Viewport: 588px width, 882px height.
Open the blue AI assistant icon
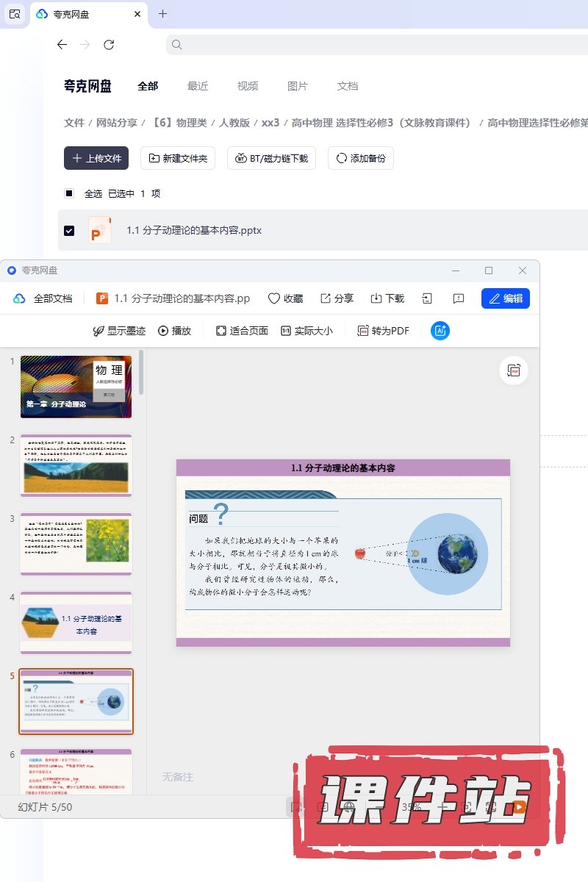440,331
